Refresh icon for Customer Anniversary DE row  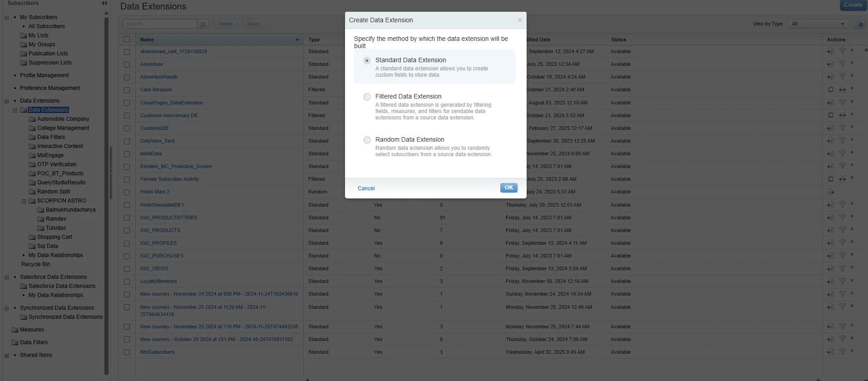pyautogui.click(x=830, y=115)
